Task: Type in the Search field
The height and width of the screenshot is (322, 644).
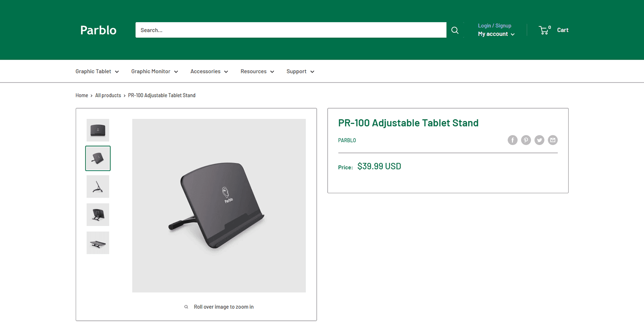Action: point(291,30)
